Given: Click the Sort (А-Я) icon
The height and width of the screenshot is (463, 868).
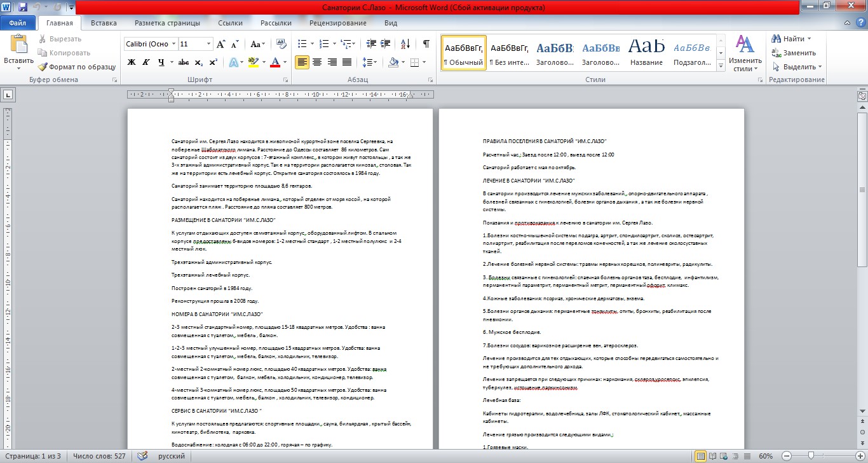Looking at the screenshot, I should coord(405,44).
